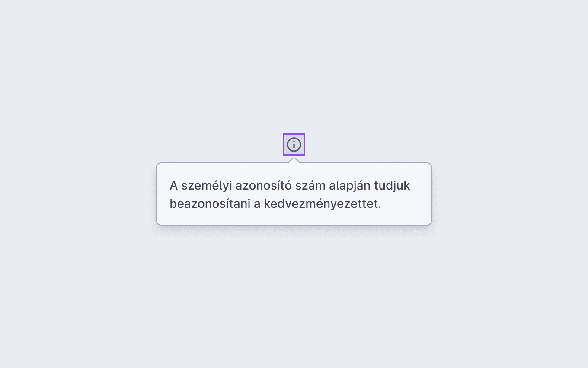Toggle the circled "i" information button
The width and height of the screenshot is (588, 368).
coord(294,145)
